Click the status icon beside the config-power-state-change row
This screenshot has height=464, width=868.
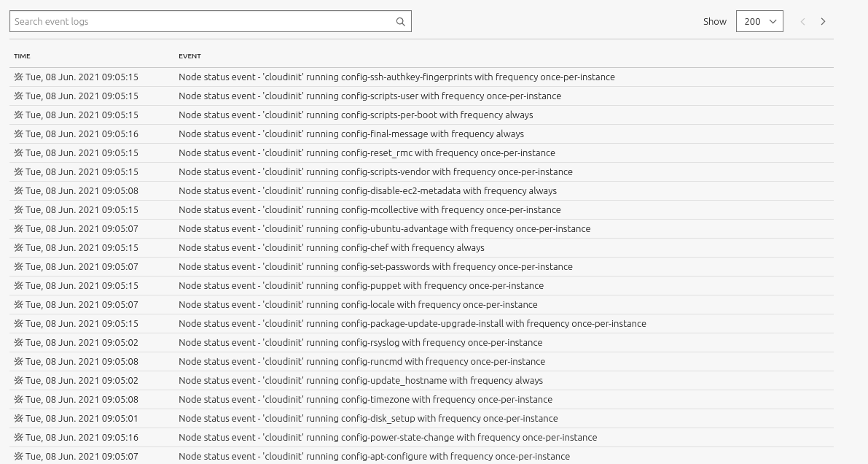click(19, 437)
